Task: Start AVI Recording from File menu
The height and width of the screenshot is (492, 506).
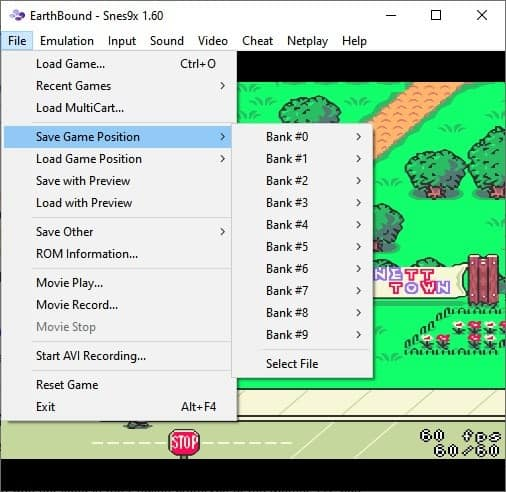Action: click(x=118, y=356)
